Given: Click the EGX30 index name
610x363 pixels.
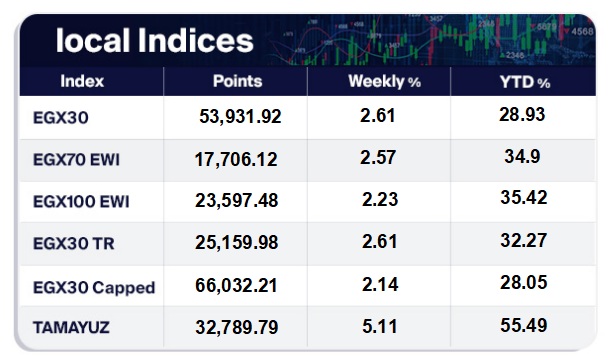Looking at the screenshot, I should 61,117.
